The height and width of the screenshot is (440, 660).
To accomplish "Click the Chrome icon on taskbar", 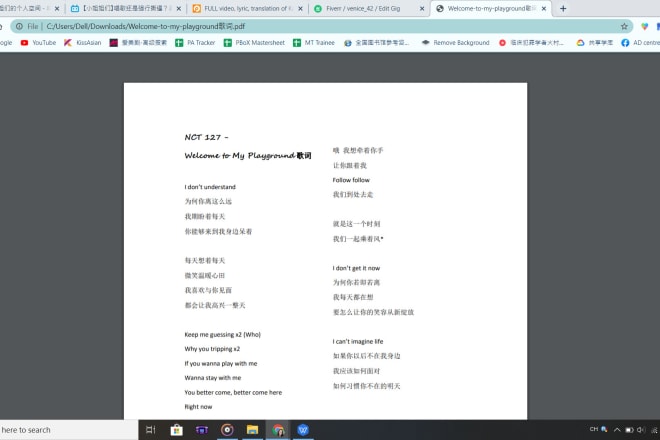I will pos(278,430).
